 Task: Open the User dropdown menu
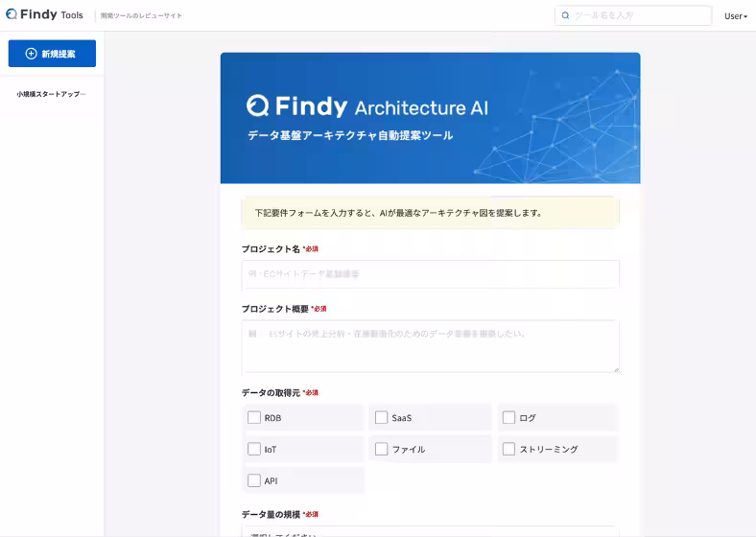point(736,16)
